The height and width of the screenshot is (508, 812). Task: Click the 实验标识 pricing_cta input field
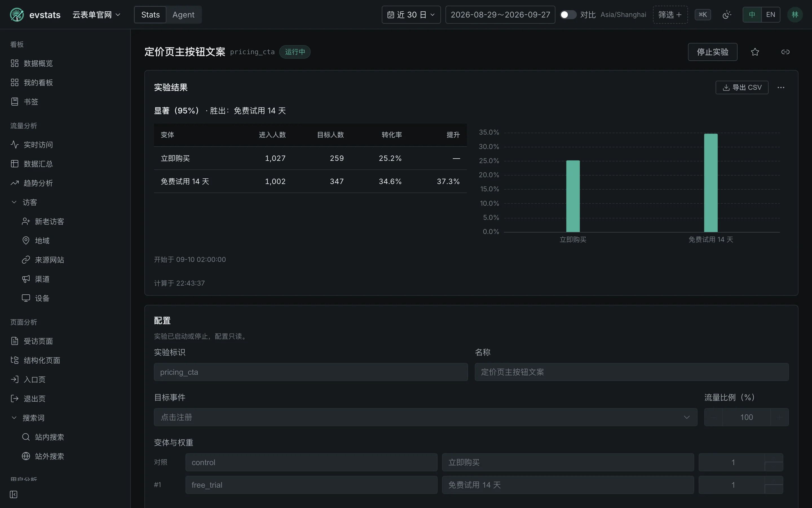(x=311, y=372)
